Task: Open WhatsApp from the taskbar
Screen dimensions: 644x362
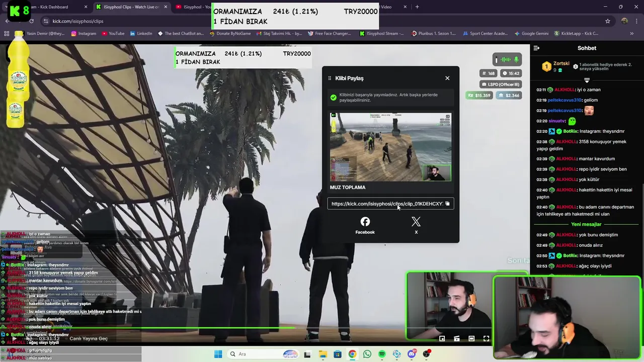Action: 367,354
